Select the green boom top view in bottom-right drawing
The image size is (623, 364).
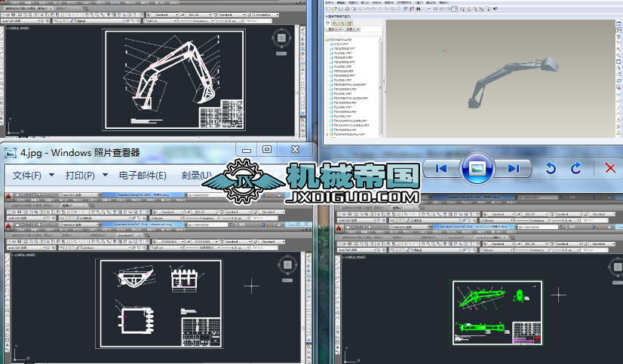(482, 328)
